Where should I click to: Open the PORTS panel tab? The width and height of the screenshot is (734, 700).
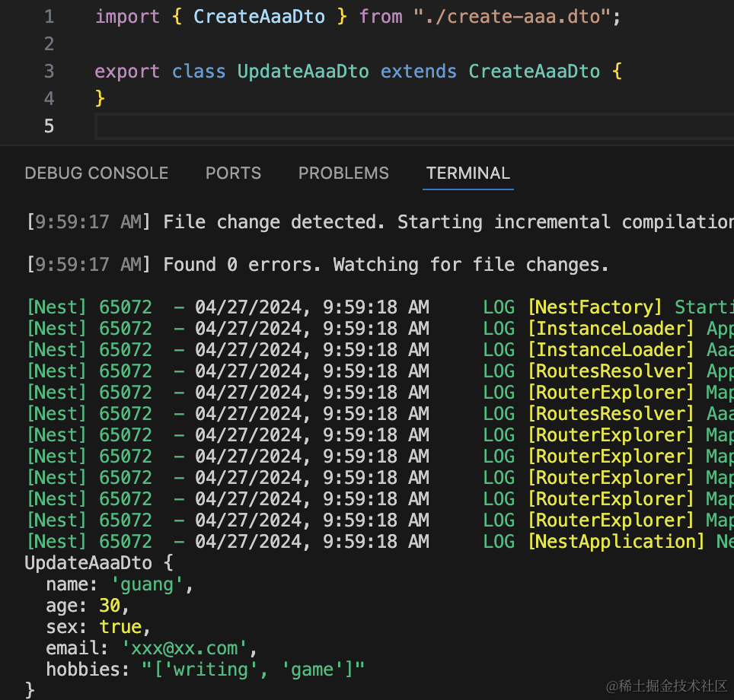(233, 173)
